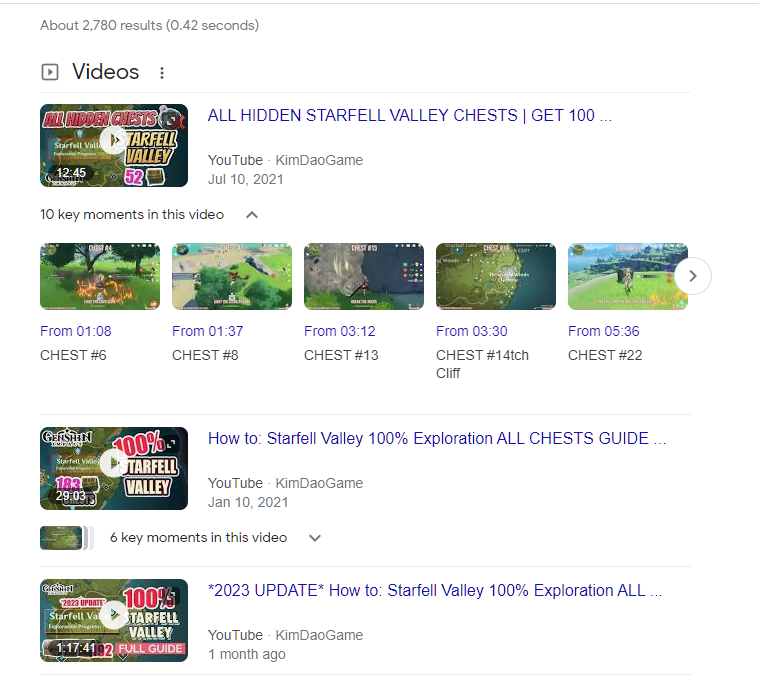Click the 10 key moments label text
The image size is (759, 682).
(x=132, y=214)
